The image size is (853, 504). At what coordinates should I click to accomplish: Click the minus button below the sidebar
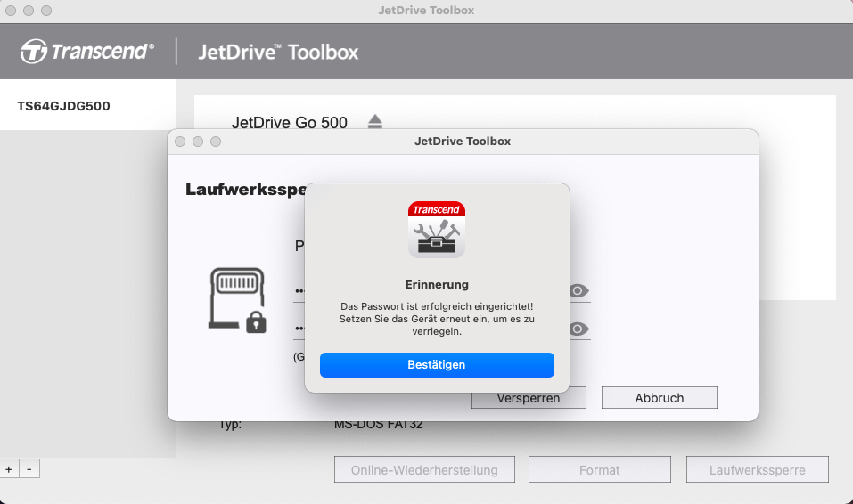pos(29,468)
